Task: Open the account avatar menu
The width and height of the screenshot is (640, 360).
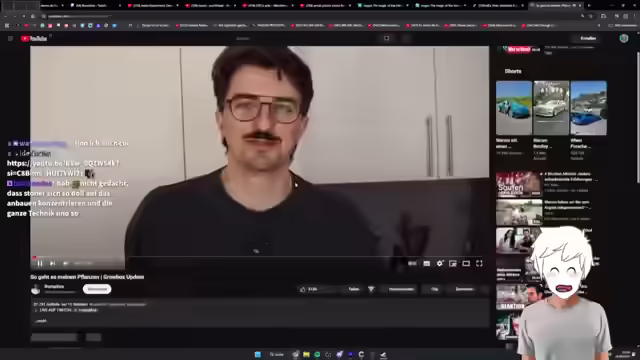Action: coord(624,38)
